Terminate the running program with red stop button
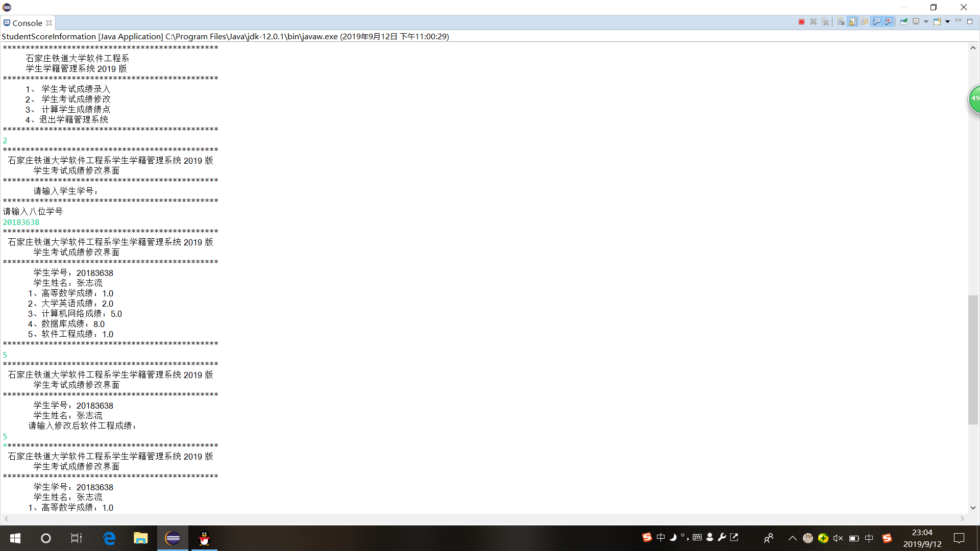This screenshot has width=980, height=551. 801,21
